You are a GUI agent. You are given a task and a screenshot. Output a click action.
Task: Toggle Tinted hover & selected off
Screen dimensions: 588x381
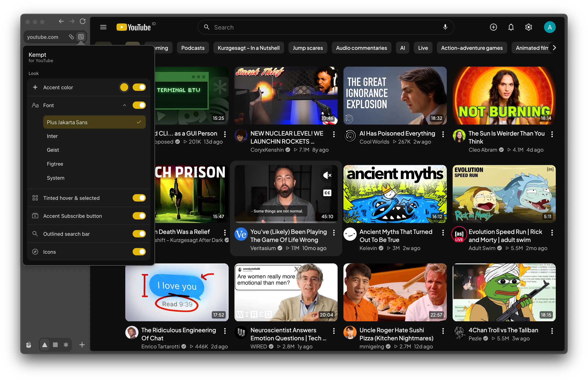point(139,198)
